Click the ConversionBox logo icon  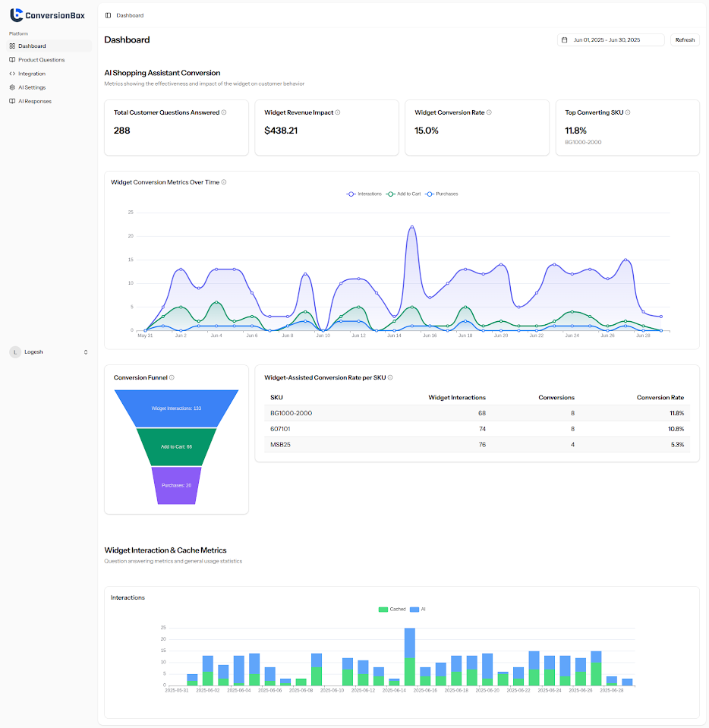[16, 15]
